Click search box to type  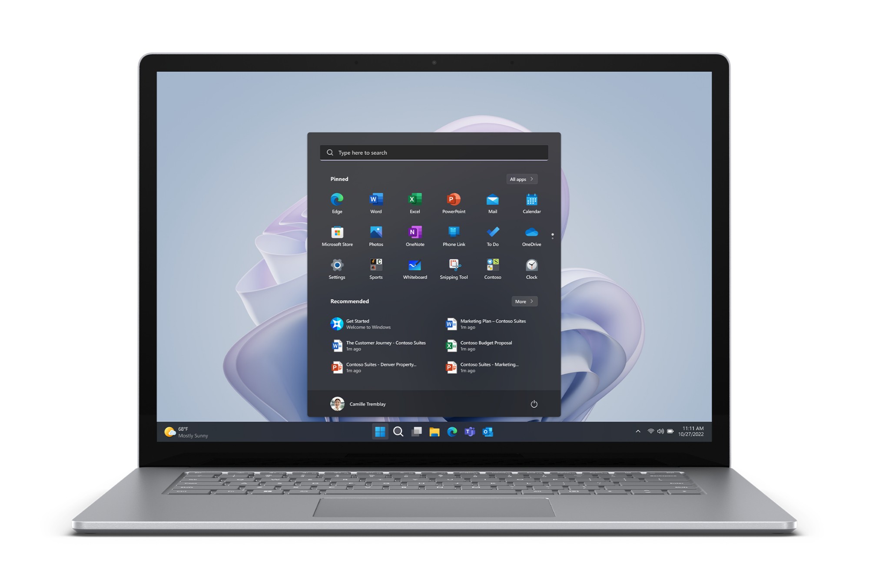pyautogui.click(x=434, y=152)
